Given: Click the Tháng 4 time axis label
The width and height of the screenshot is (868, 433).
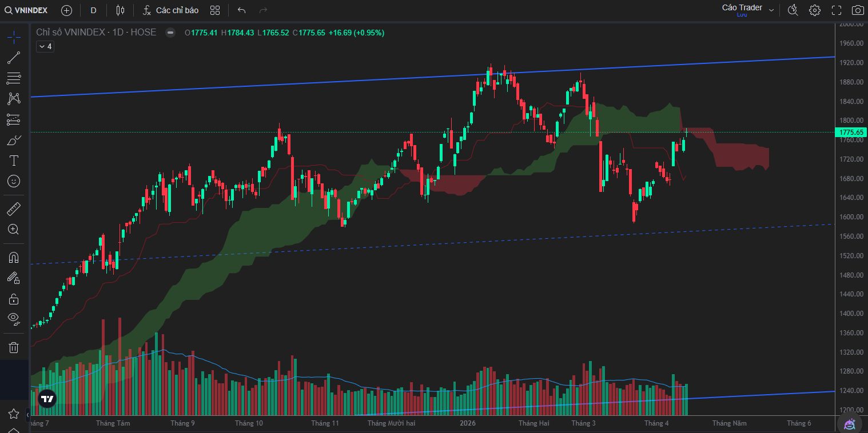Looking at the screenshot, I should point(656,423).
